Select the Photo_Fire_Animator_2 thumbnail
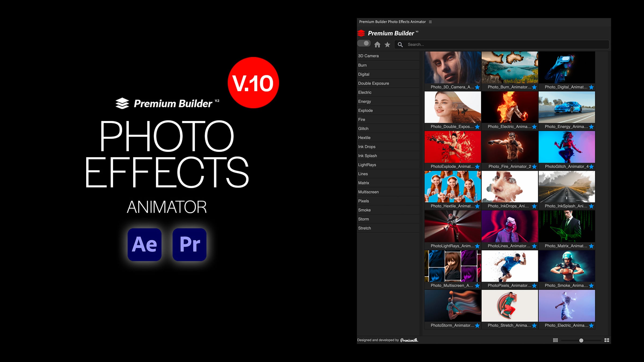This screenshot has height=362, width=644. coord(510,147)
